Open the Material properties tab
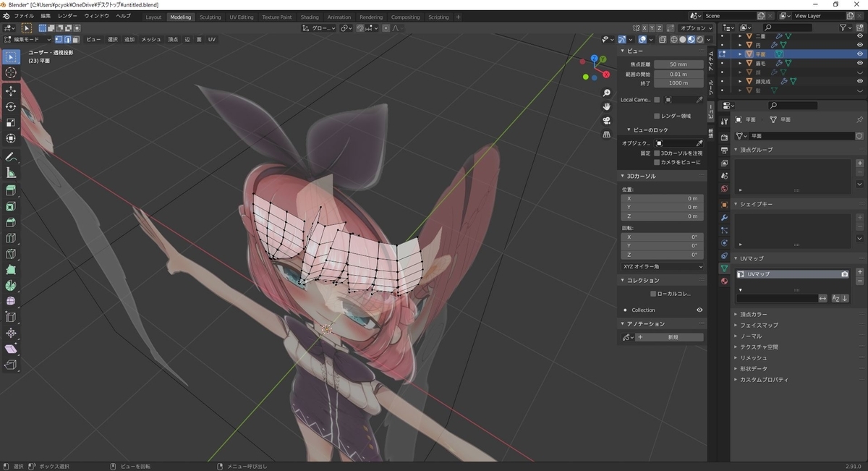Screen dimensions: 868x471 tap(724, 281)
